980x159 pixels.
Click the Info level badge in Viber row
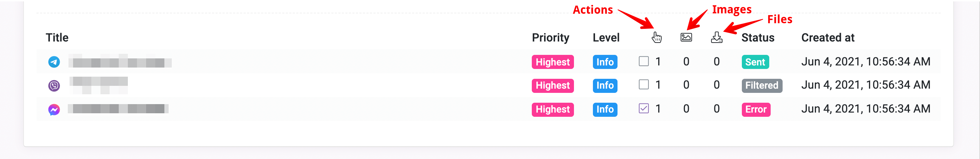tap(605, 85)
